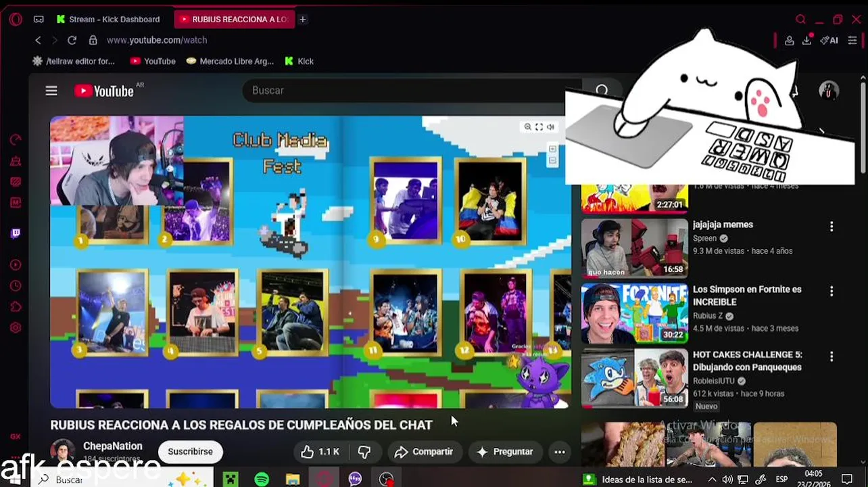The image size is (868, 487).
Task: Open Extensions cube in sidebar
Action: (16, 307)
